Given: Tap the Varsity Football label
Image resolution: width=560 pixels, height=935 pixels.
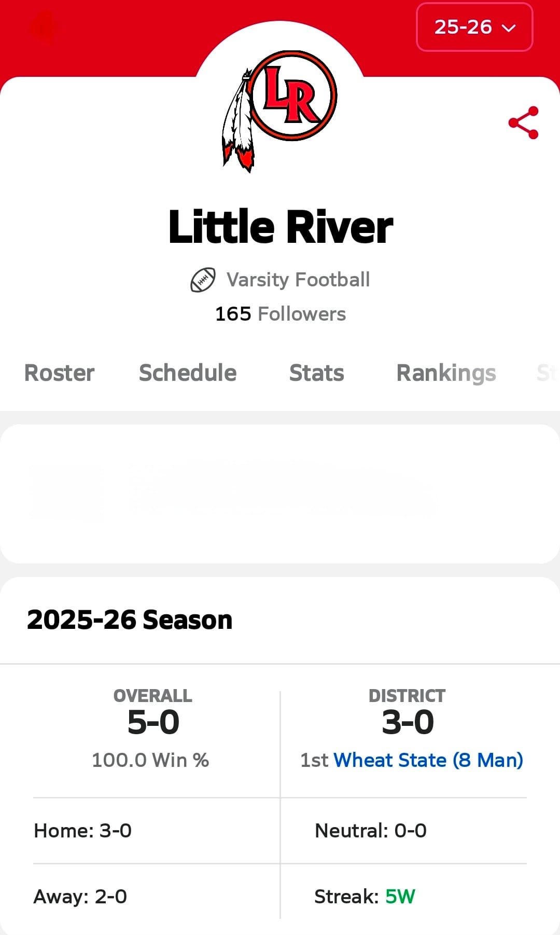Looking at the screenshot, I should coord(298,280).
